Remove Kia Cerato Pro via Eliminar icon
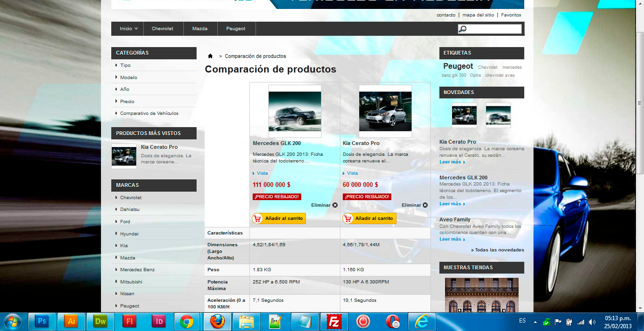The width and height of the screenshot is (644, 331). tap(425, 205)
